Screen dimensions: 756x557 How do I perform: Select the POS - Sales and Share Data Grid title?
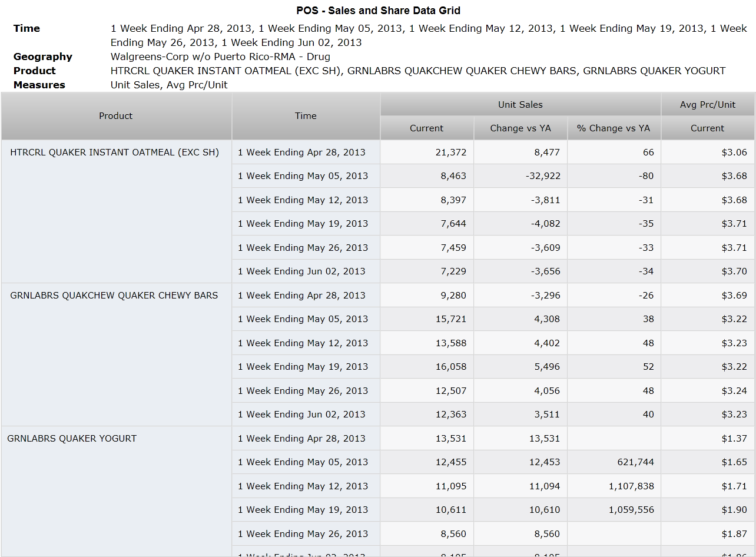point(378,11)
